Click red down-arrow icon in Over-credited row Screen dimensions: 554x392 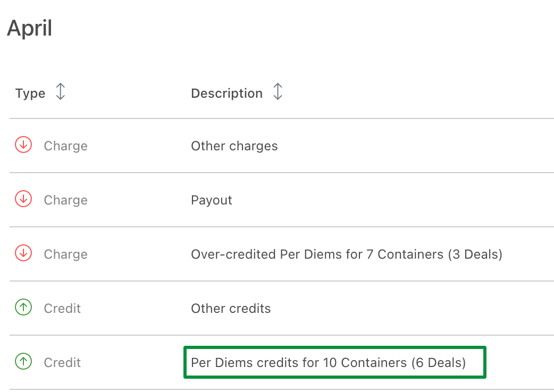(23, 253)
